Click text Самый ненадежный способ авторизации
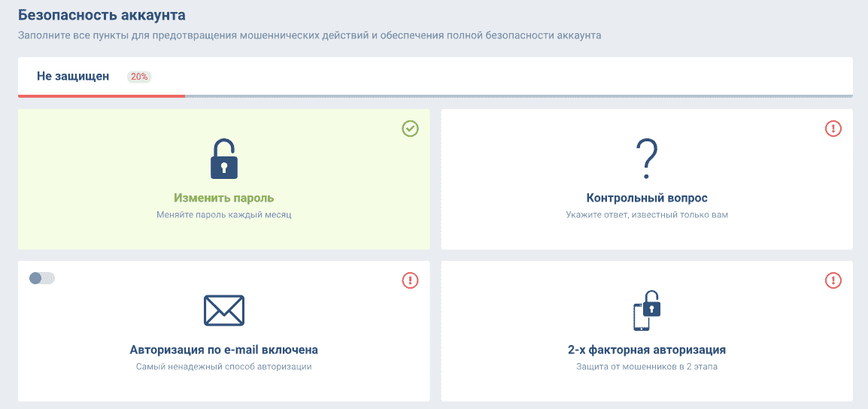The height and width of the screenshot is (409, 868). tap(223, 366)
